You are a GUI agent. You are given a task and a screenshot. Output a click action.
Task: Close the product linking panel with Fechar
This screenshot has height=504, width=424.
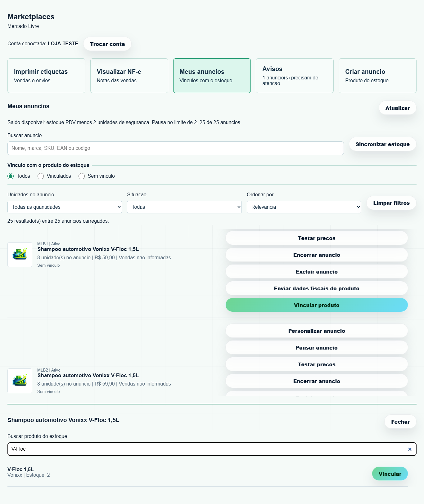(x=400, y=422)
